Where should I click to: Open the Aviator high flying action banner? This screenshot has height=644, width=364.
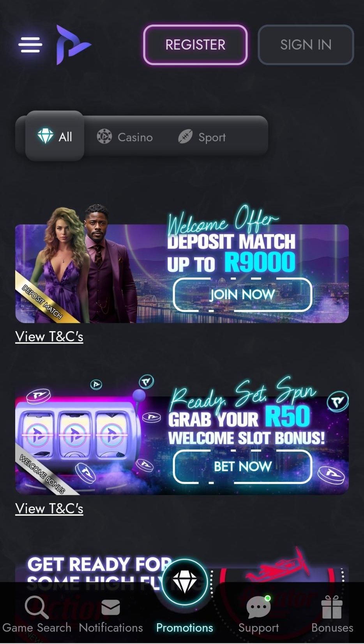click(x=182, y=569)
